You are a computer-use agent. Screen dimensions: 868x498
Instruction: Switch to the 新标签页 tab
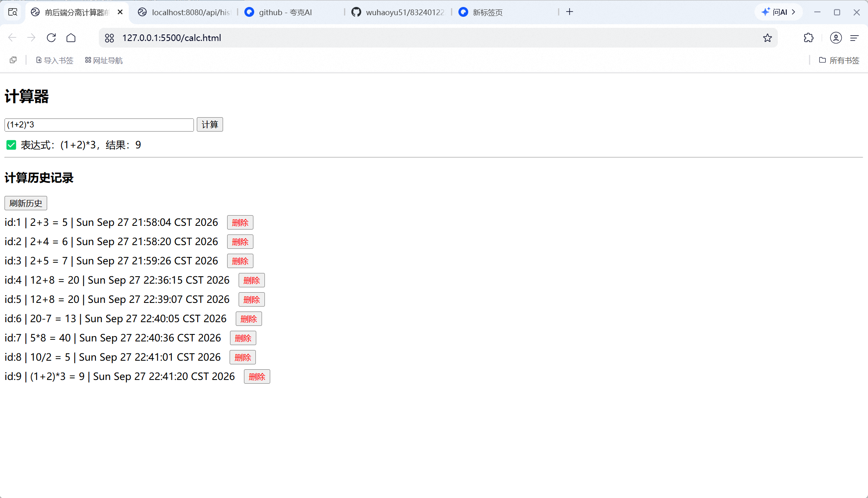click(506, 12)
